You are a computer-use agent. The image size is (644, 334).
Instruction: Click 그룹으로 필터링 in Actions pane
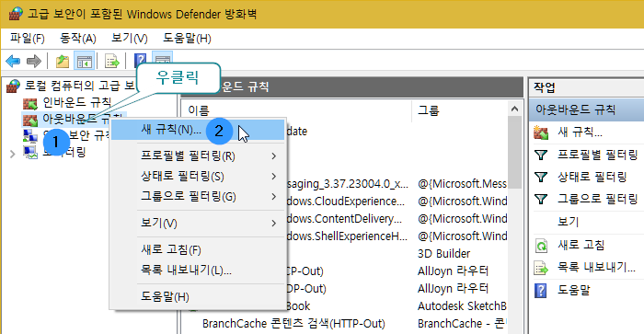coord(597,200)
